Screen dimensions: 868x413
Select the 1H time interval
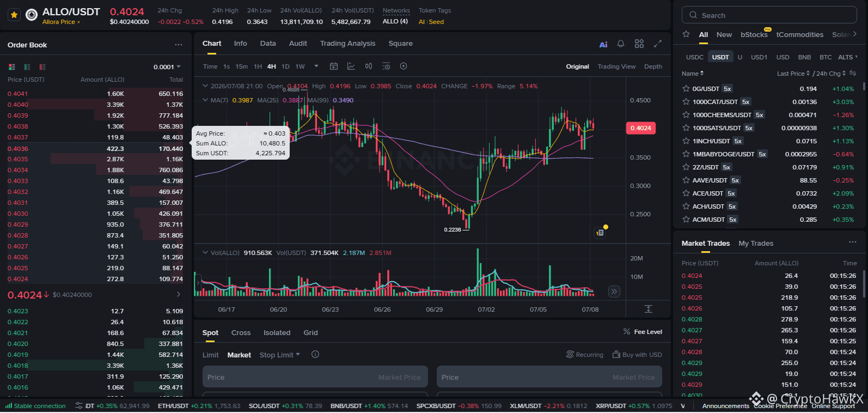click(x=258, y=66)
